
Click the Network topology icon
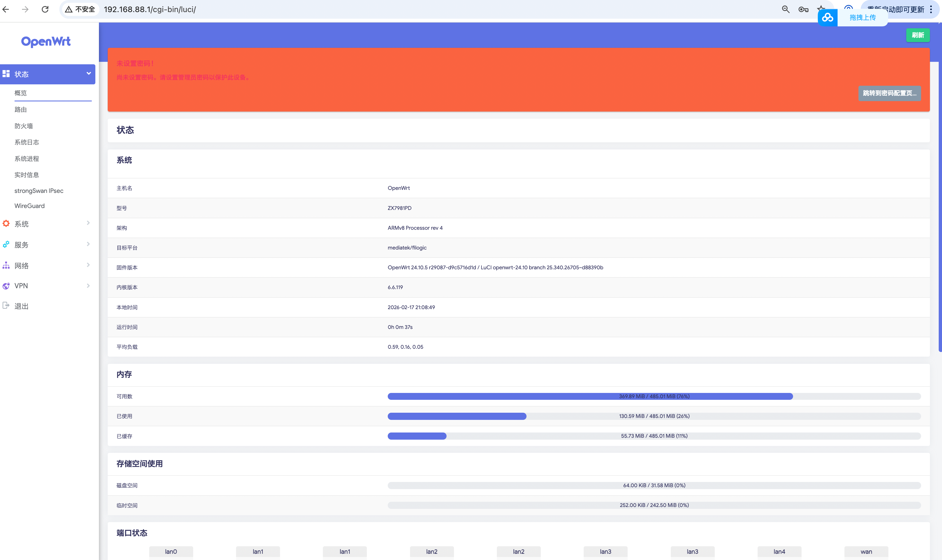pyautogui.click(x=6, y=265)
